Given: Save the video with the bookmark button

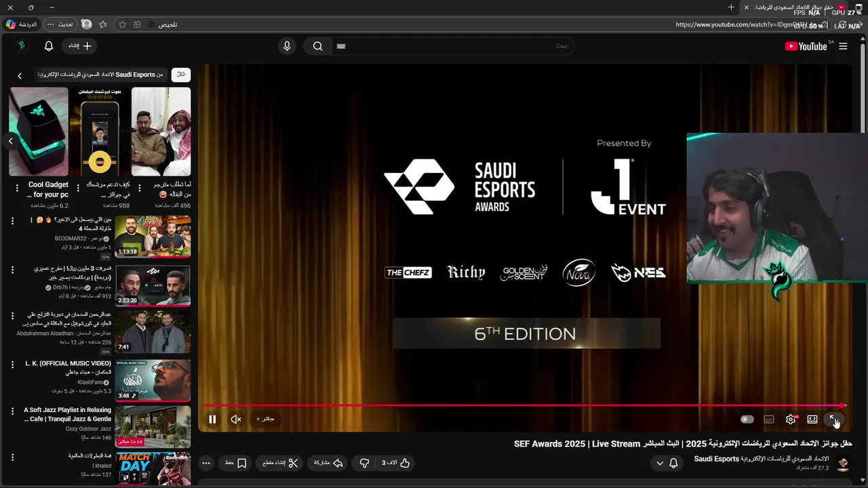Looking at the screenshot, I should click(x=236, y=463).
